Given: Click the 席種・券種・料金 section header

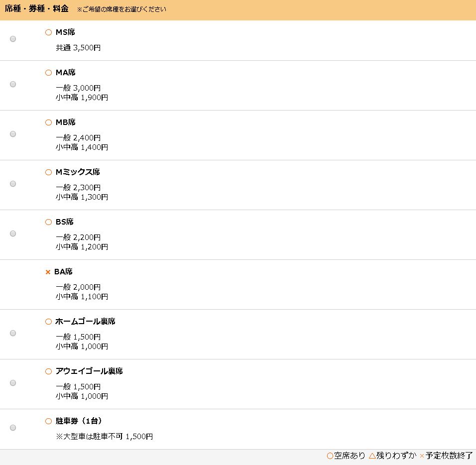Looking at the screenshot, I should [37, 9].
